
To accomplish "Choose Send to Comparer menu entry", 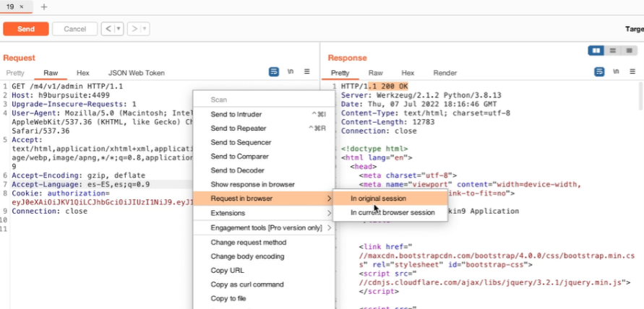I will tap(264, 157).
